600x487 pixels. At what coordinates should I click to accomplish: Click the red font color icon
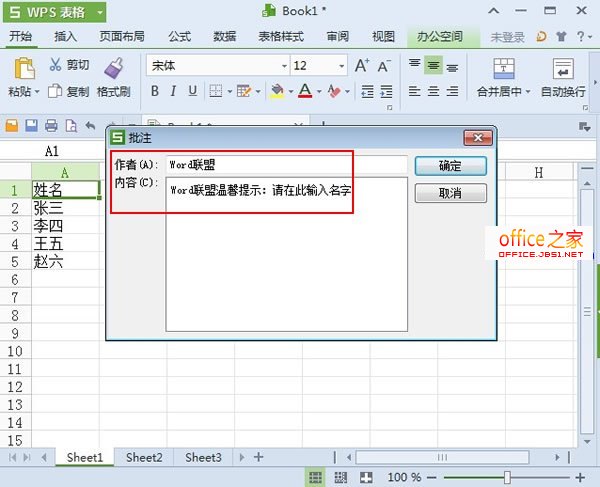tap(305, 91)
